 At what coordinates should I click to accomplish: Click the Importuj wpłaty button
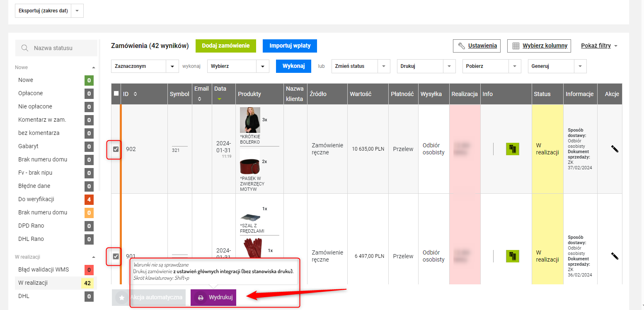click(x=290, y=46)
